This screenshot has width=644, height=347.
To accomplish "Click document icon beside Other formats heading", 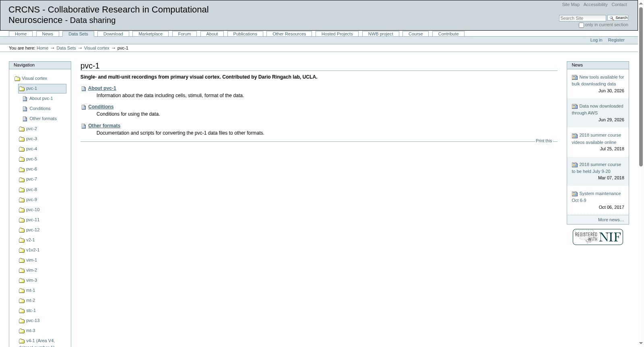I will click(x=84, y=126).
